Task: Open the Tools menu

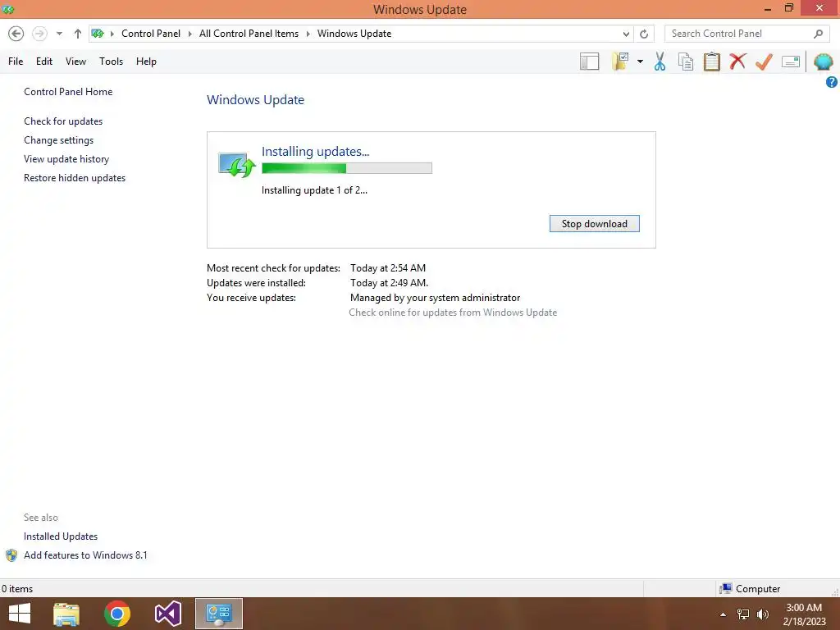Action: point(111,62)
